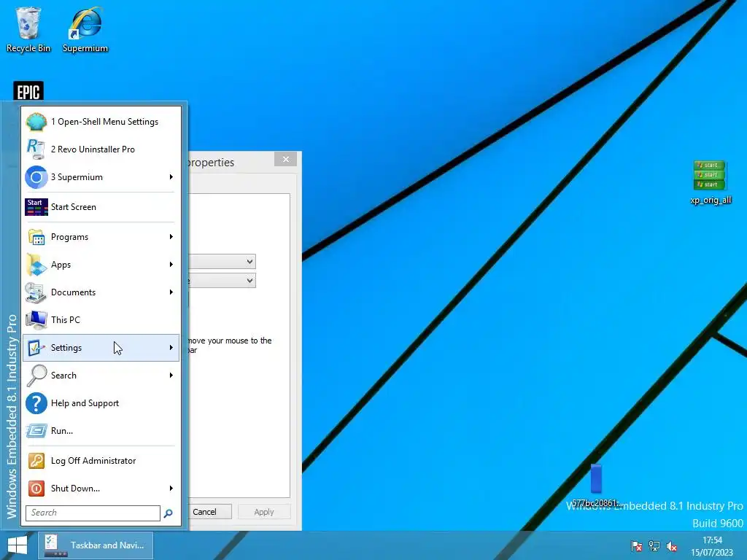The width and height of the screenshot is (747, 560).
Task: Click the Search magnifying glass menu icon
Action: click(x=36, y=376)
